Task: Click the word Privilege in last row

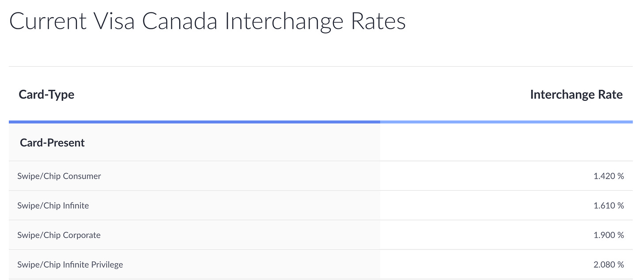Action: pos(106,265)
